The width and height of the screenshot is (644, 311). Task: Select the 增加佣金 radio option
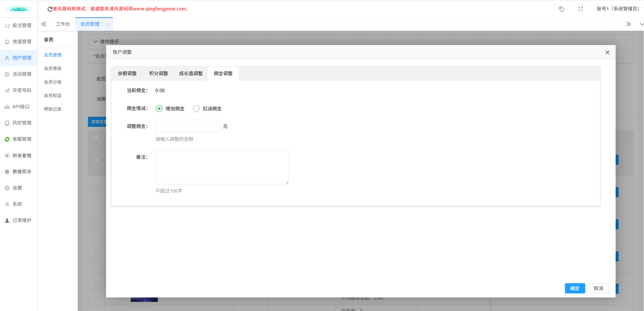click(x=159, y=109)
